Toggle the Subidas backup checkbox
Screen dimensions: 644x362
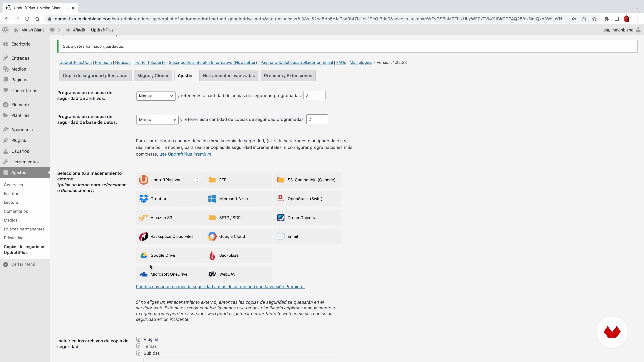[x=139, y=353]
